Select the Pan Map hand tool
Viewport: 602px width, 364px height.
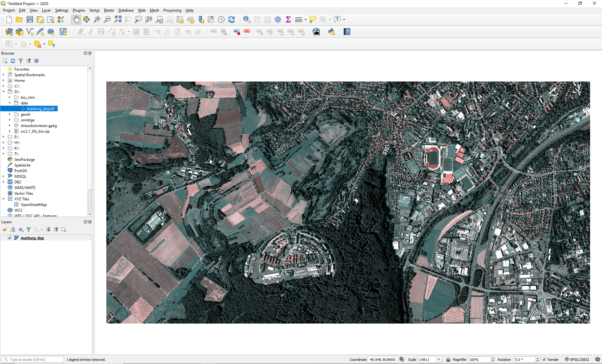[76, 19]
